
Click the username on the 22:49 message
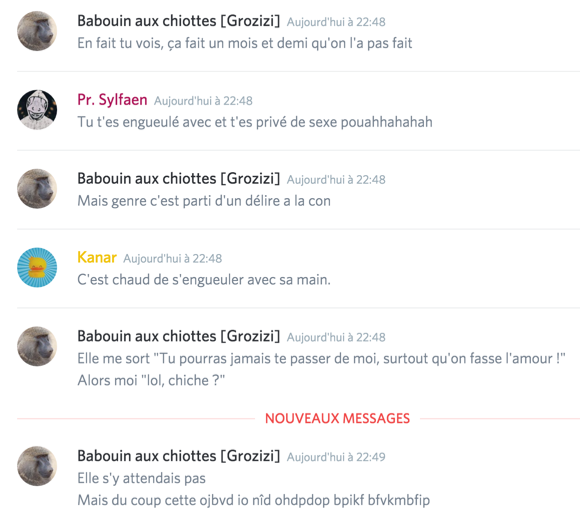click(179, 456)
